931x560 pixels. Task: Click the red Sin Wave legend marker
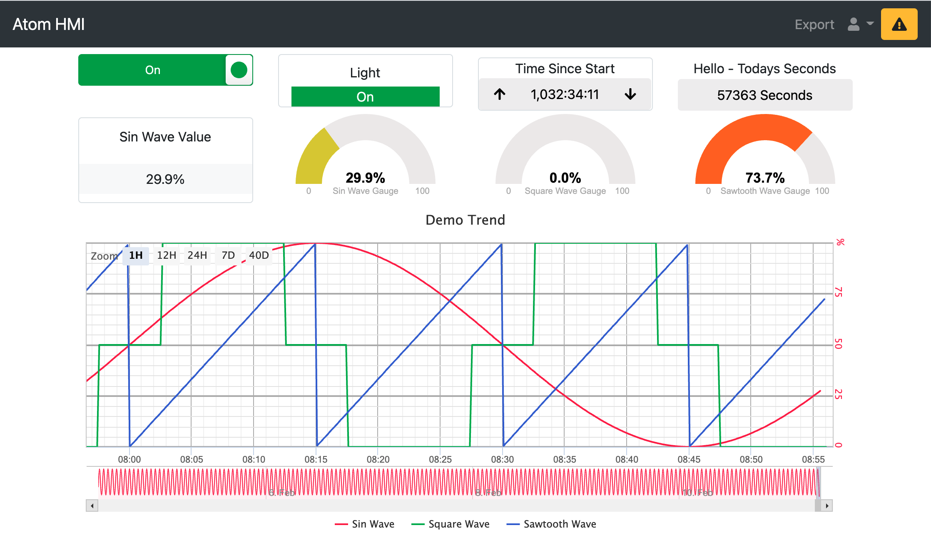(341, 524)
